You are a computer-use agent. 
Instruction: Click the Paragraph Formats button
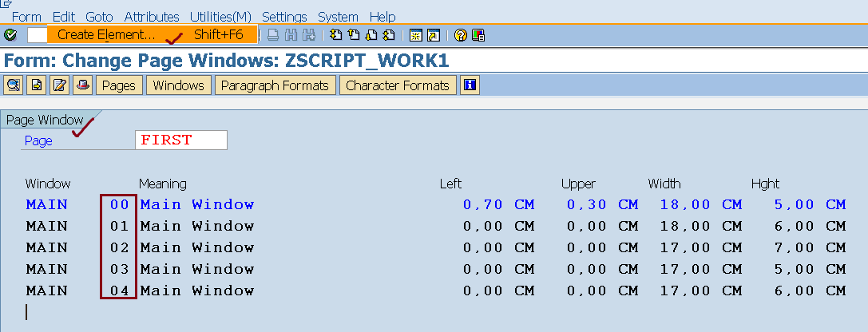[275, 85]
